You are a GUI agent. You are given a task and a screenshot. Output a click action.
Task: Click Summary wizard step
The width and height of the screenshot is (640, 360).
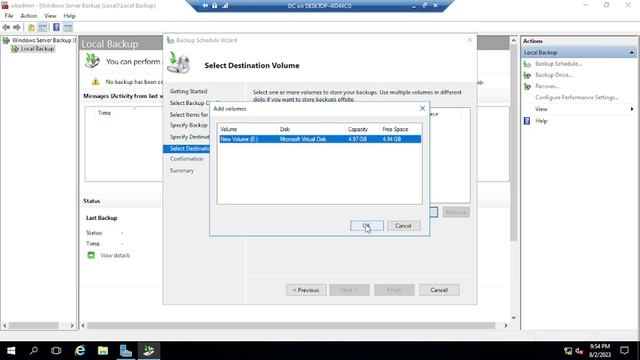(x=182, y=171)
